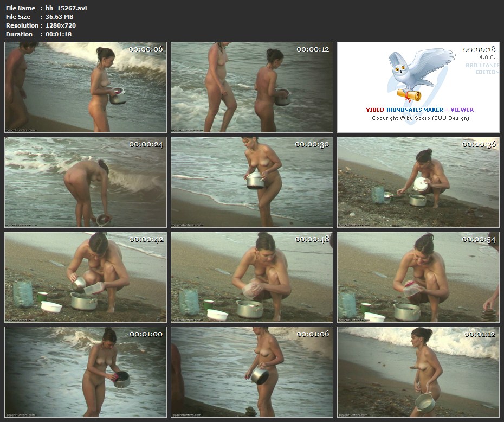504x422 pixels.
Task: Click the last thumbnail at 00:01:12
Action: coord(418,372)
